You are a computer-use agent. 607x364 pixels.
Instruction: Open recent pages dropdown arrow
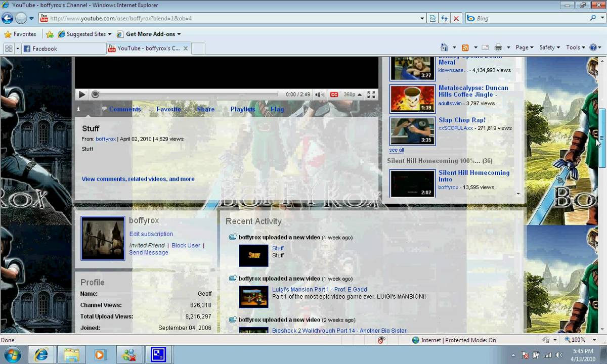(31, 18)
